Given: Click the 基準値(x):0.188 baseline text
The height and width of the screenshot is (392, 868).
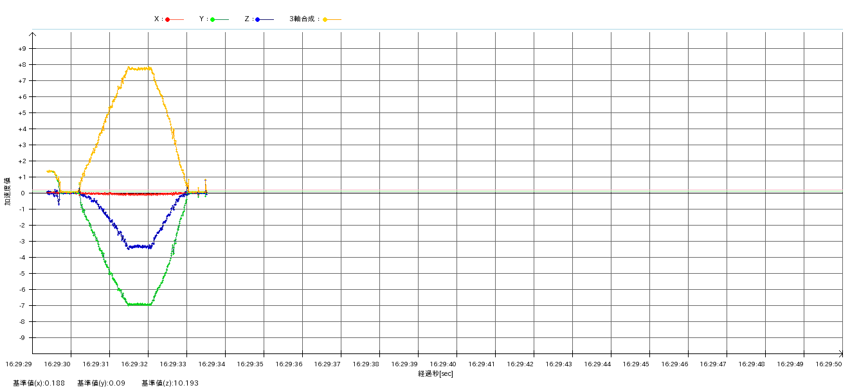Looking at the screenshot, I should click(38, 383).
